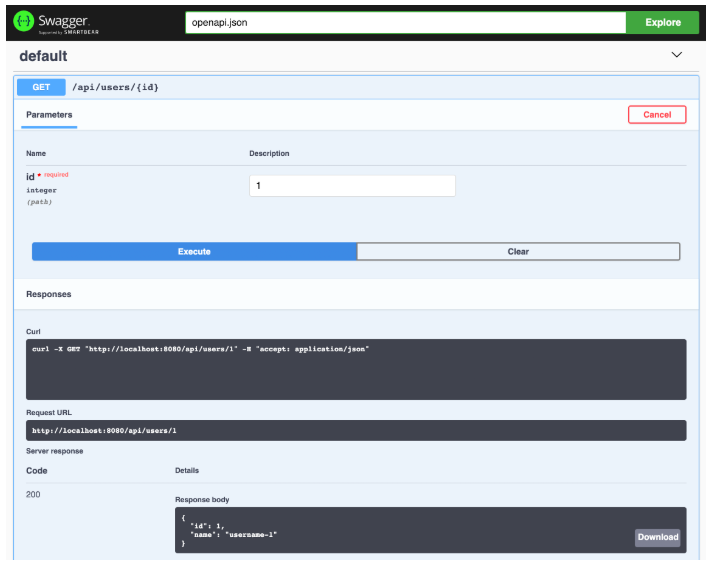Download the response body
The height and width of the screenshot is (573, 718).
[658, 537]
